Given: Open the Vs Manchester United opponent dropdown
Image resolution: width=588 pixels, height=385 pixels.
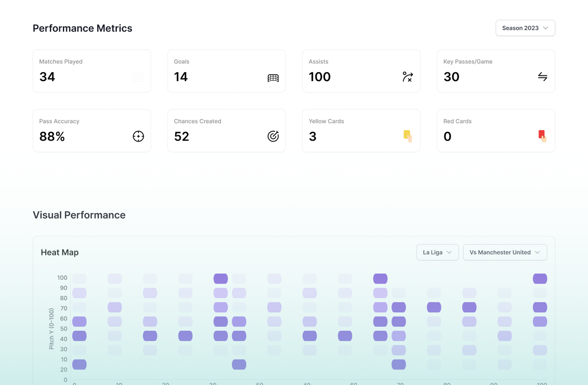Looking at the screenshot, I should click(505, 252).
